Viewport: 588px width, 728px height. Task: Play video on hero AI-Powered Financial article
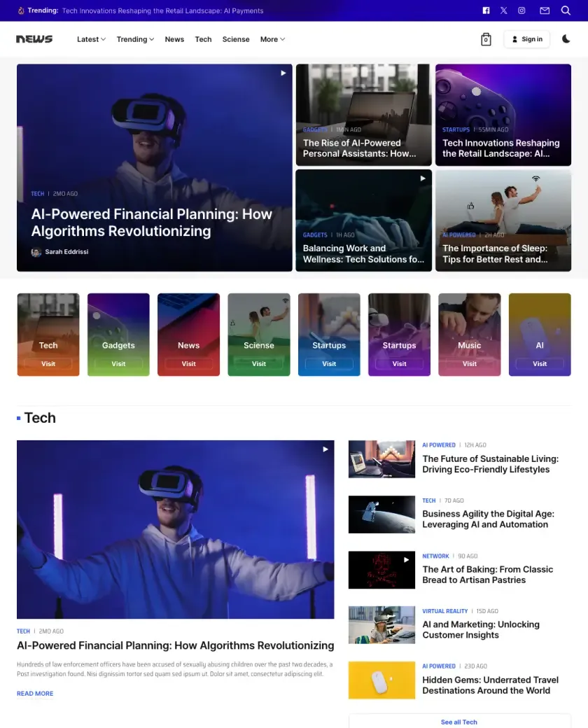coord(283,73)
